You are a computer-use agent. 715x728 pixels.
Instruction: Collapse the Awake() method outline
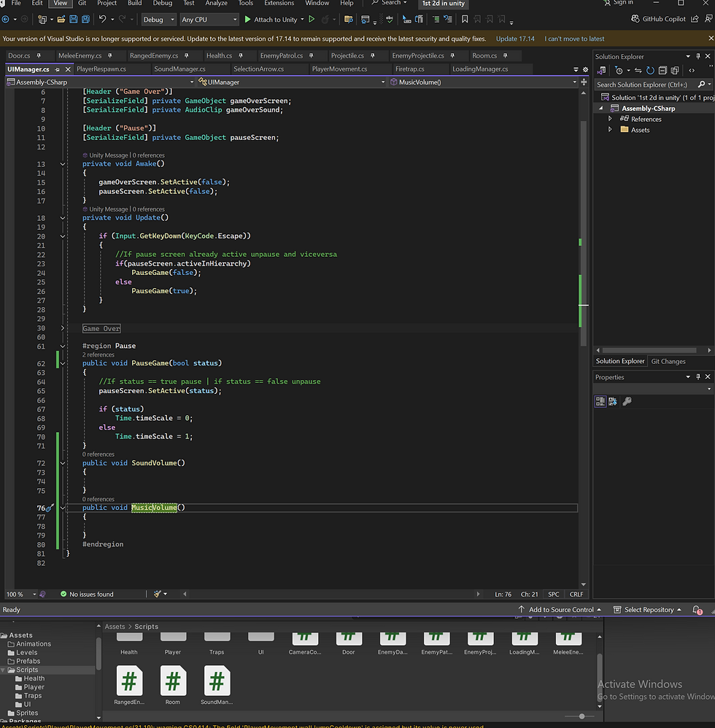(x=63, y=164)
